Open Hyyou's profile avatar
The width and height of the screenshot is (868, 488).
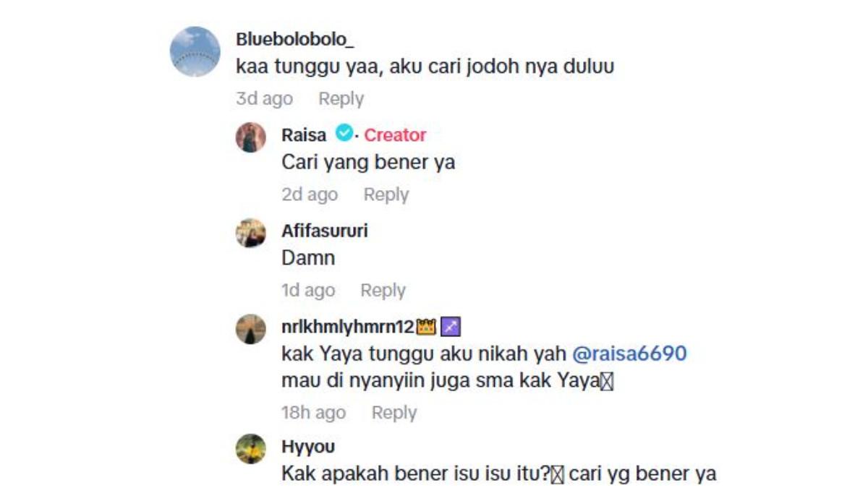point(251,448)
